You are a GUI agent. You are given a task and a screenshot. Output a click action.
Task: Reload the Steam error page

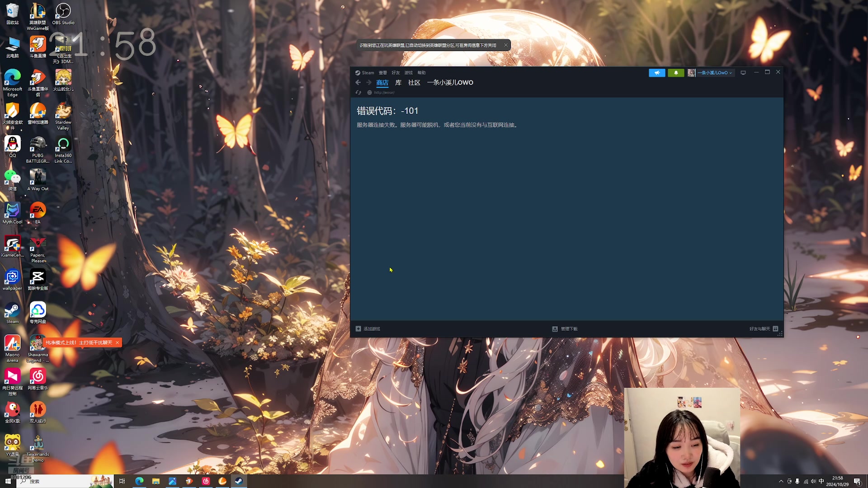tap(359, 93)
